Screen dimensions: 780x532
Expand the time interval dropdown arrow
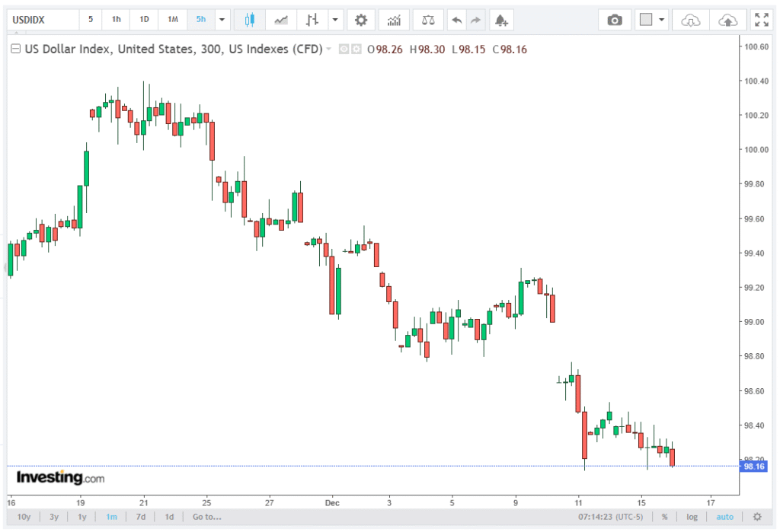coord(222,20)
